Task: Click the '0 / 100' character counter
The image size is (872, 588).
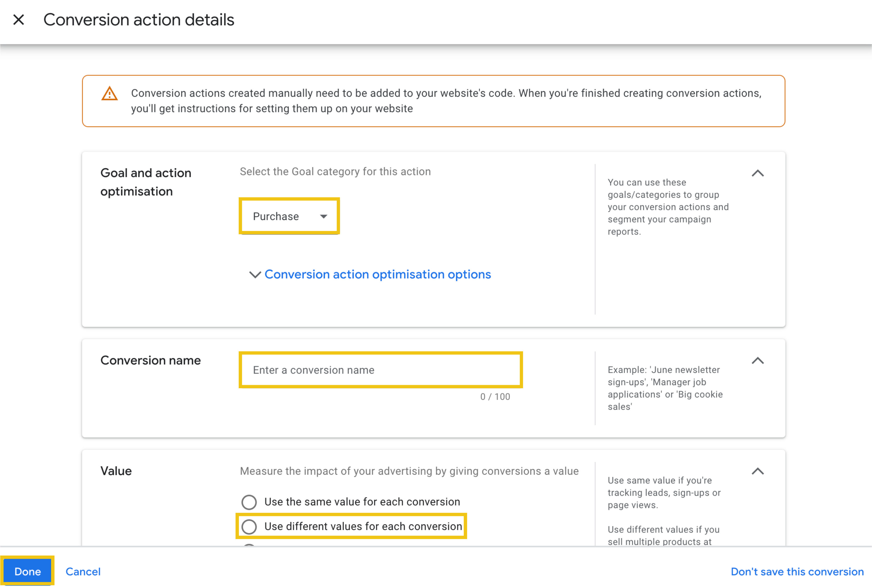Action: click(495, 397)
